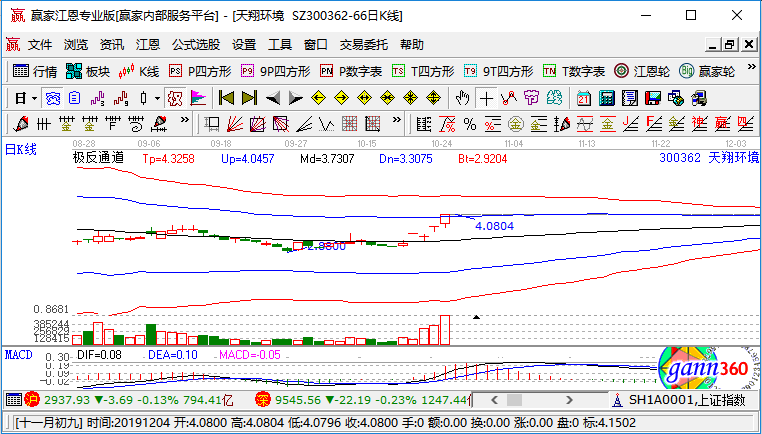This screenshot has height=434, width=762.
Task: Step chart back with the black left triangle
Action: coord(273,99)
